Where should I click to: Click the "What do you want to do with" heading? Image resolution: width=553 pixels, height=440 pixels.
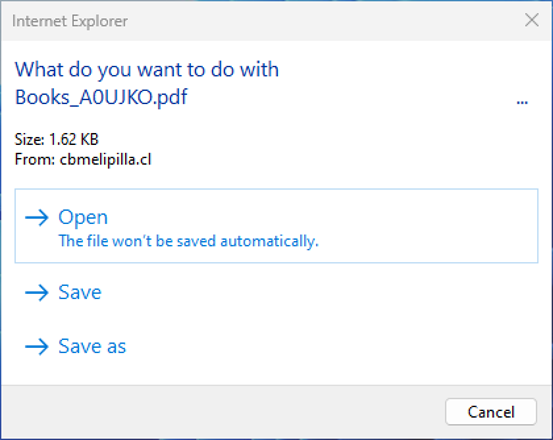pyautogui.click(x=147, y=69)
